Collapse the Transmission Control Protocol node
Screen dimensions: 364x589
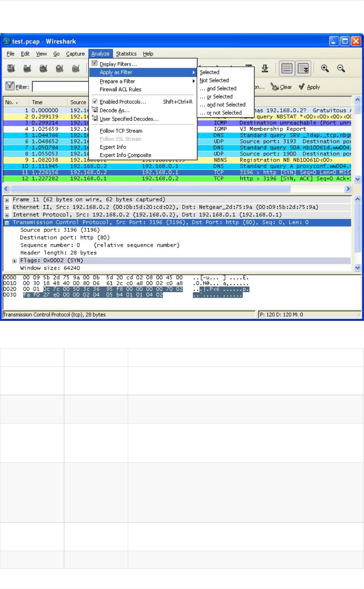click(7, 223)
